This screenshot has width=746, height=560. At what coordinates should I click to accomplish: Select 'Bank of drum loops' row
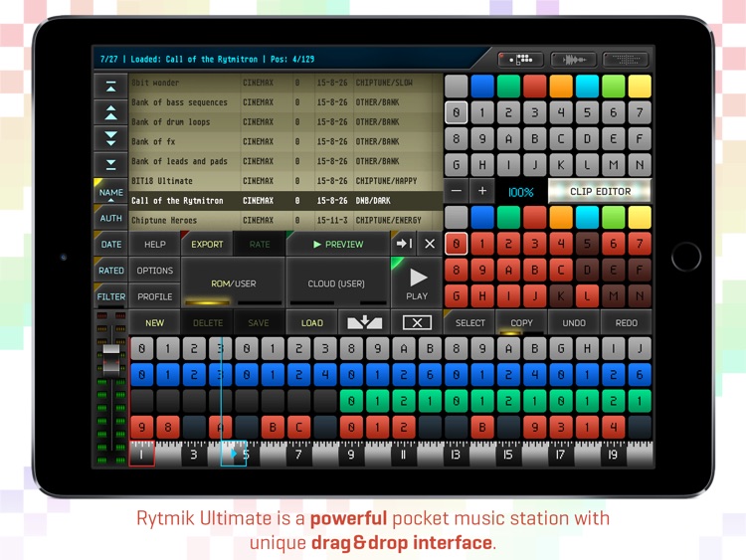click(x=285, y=121)
